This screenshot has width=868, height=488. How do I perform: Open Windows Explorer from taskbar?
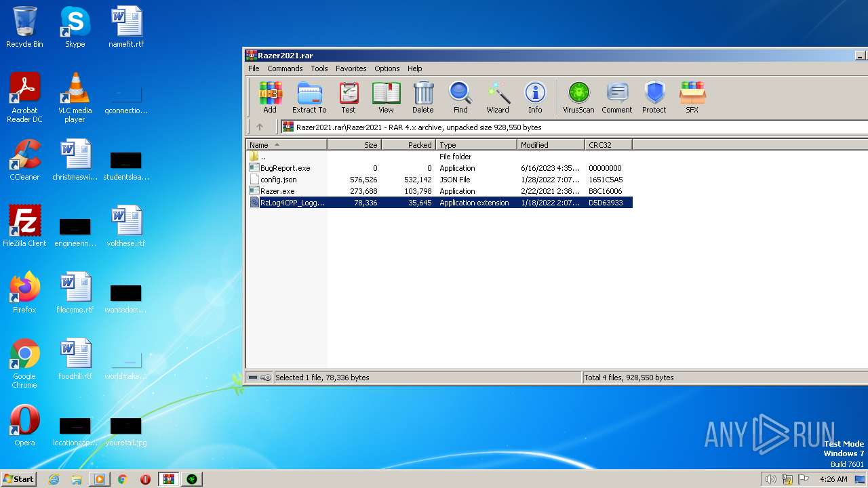click(x=77, y=479)
